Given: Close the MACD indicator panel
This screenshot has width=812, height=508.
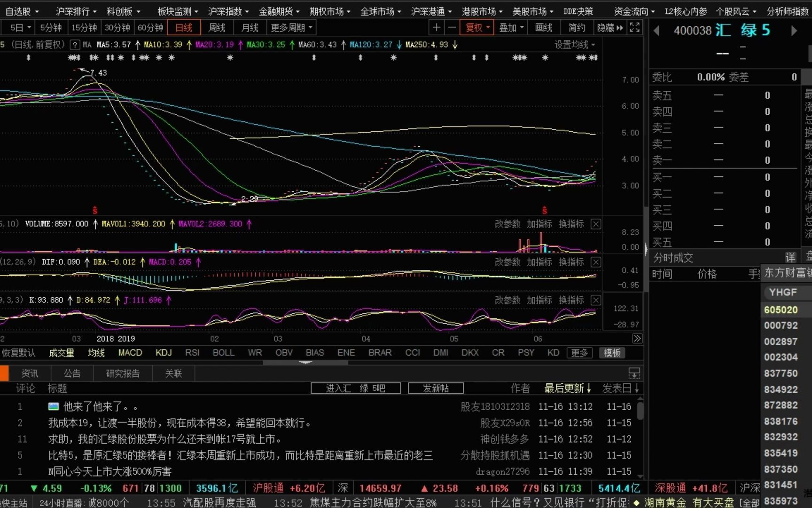Looking at the screenshot, I should 596,262.
